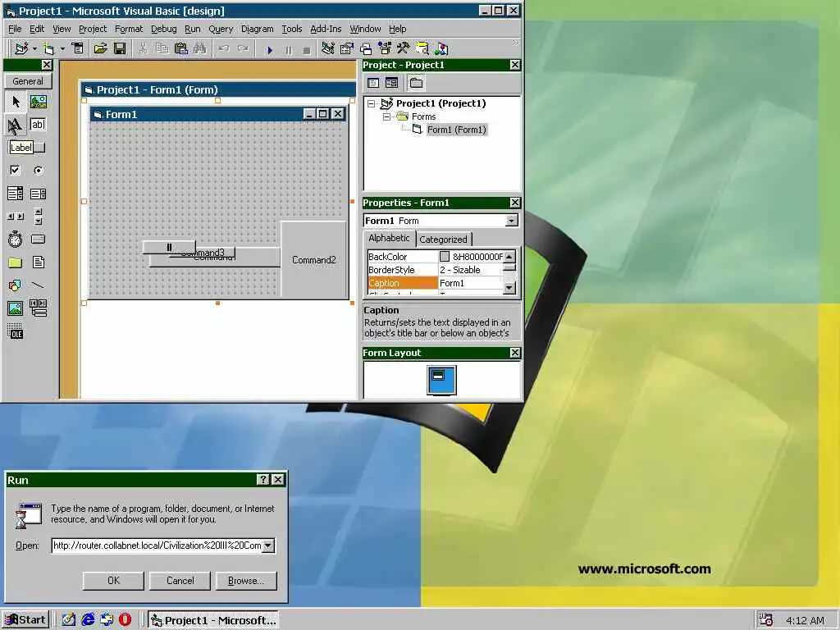Click the Paste clipboard icon in toolbar

point(181,48)
